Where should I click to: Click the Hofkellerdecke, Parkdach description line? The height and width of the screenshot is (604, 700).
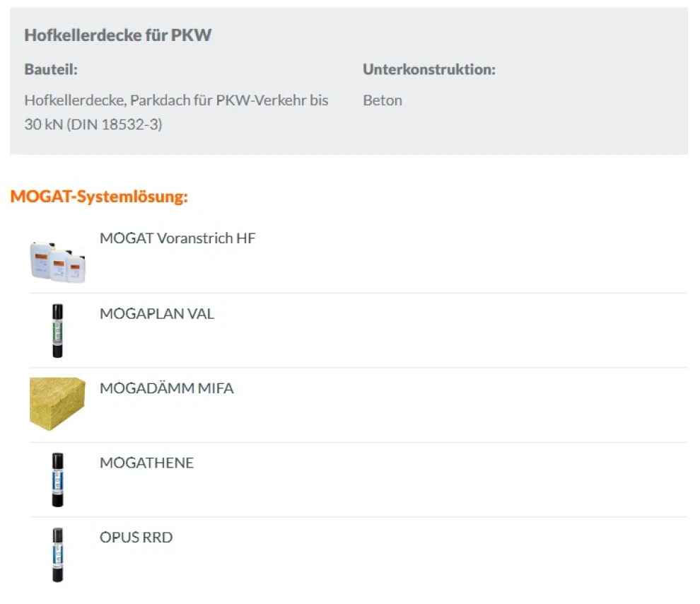pos(176,100)
